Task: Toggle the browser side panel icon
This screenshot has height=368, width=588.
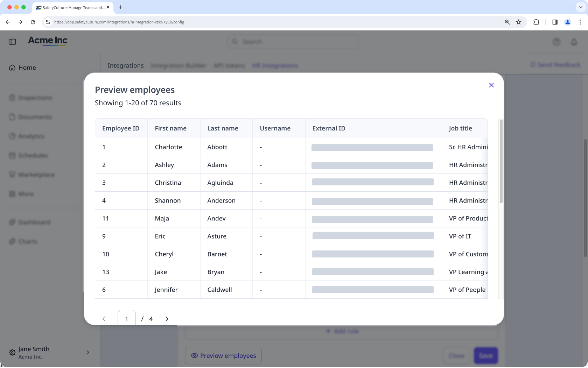Action: (x=555, y=22)
